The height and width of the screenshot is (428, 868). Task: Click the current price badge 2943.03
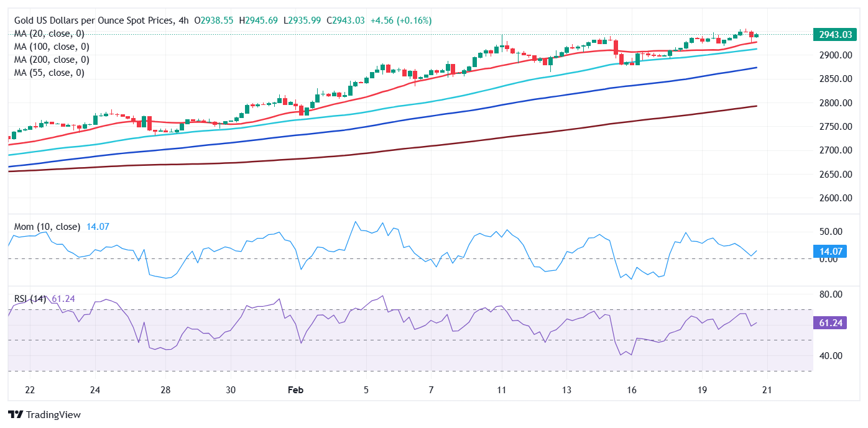tap(835, 35)
